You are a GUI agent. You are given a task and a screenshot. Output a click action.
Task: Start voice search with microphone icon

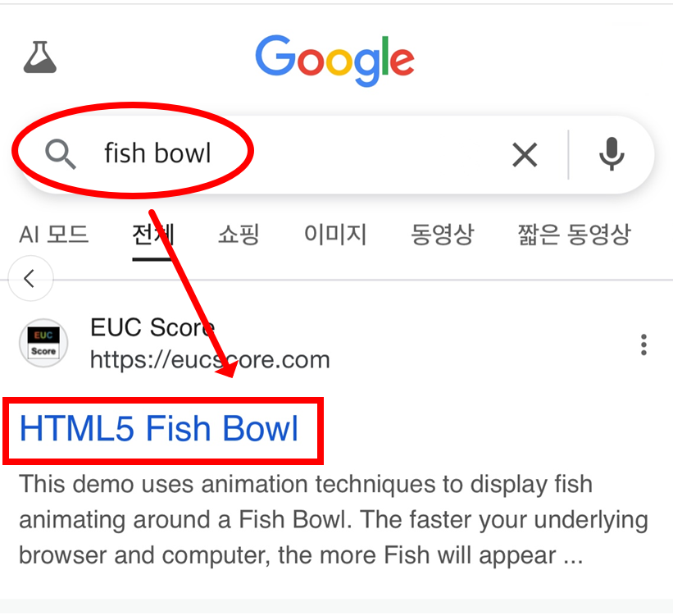[612, 154]
